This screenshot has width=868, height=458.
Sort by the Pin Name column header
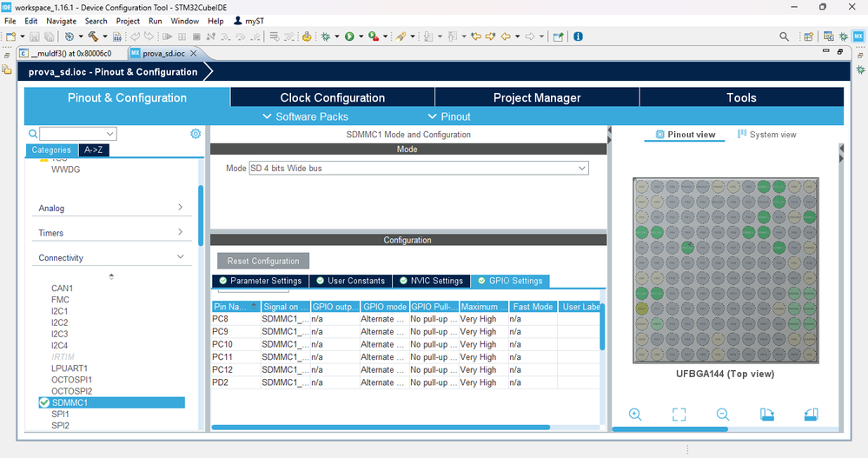pyautogui.click(x=235, y=306)
